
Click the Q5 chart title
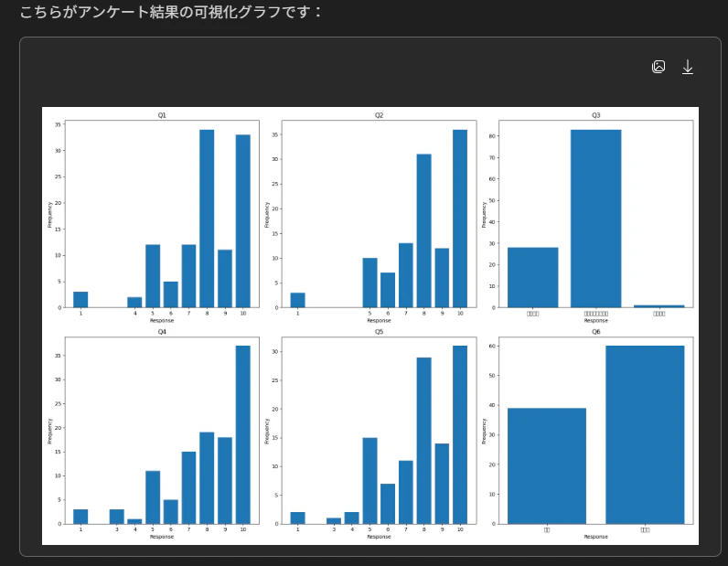[x=379, y=332]
